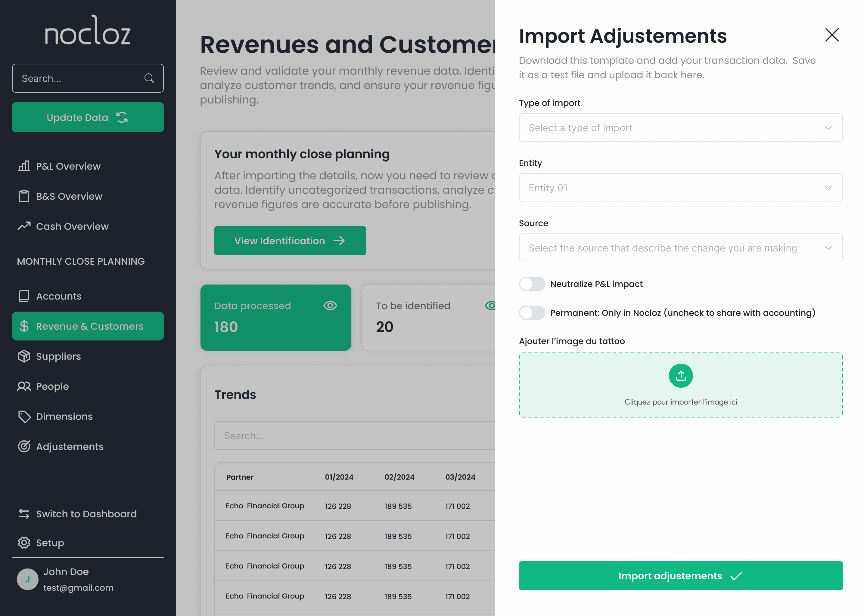Enable Neutralize P&L impact toggle
This screenshot has height=616, width=867.
point(532,284)
